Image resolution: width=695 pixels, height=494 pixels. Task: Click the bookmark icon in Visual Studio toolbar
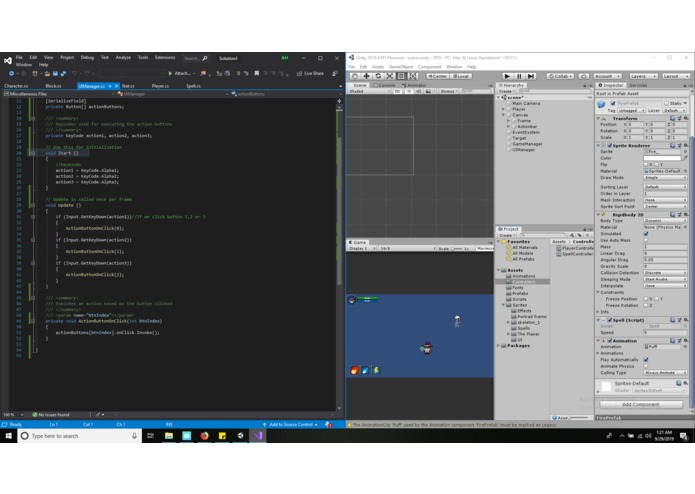(x=257, y=74)
